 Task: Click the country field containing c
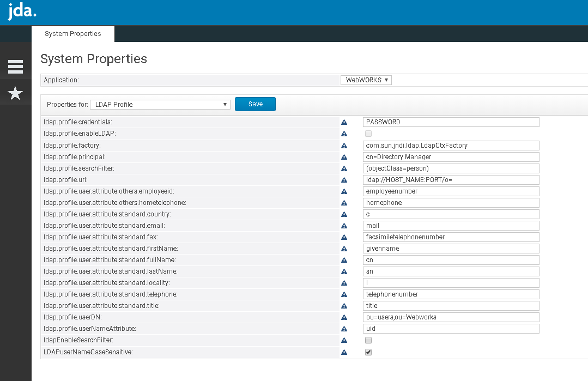[x=451, y=214]
